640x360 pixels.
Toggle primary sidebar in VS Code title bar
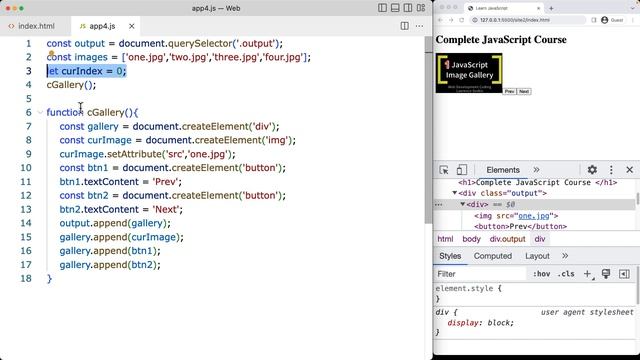coord(382,8)
